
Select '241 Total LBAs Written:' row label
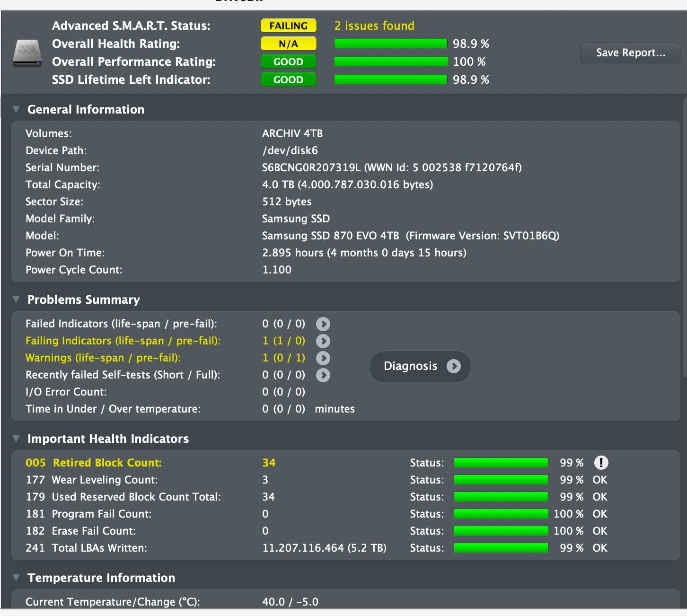[86, 548]
